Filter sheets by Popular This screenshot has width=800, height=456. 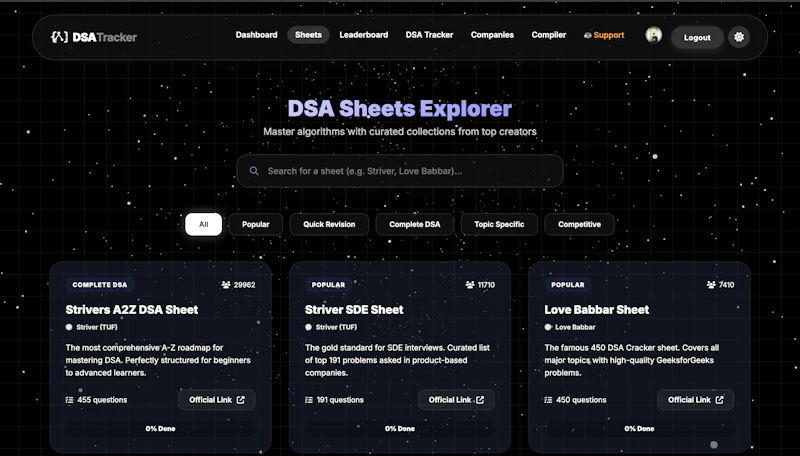coord(256,224)
